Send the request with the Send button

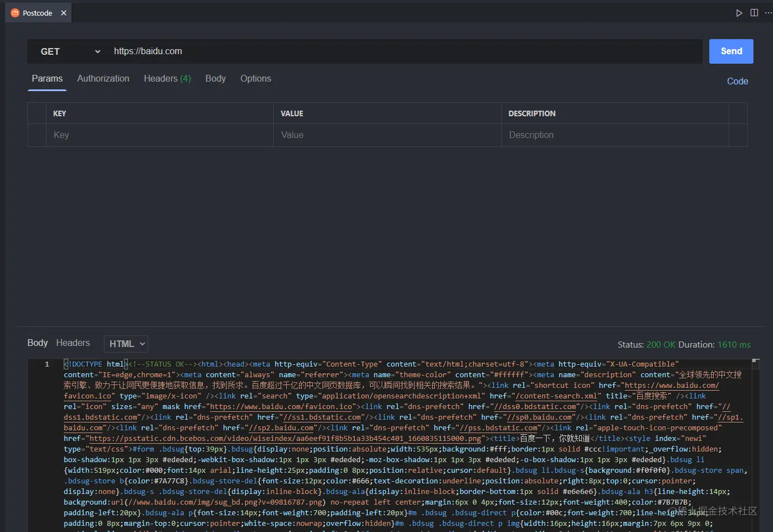731,51
